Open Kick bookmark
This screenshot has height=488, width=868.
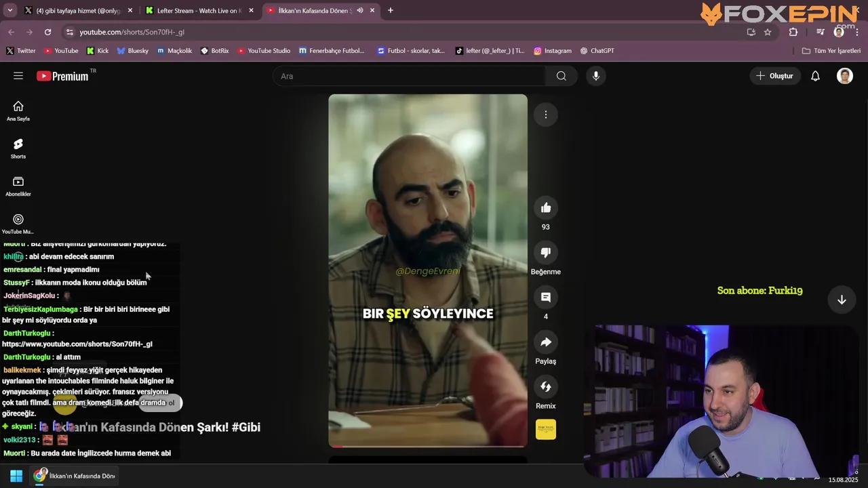pos(97,51)
